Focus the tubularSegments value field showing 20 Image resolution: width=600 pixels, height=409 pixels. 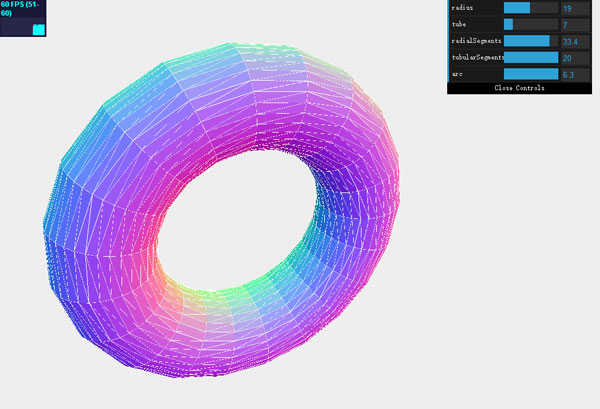tap(576, 58)
